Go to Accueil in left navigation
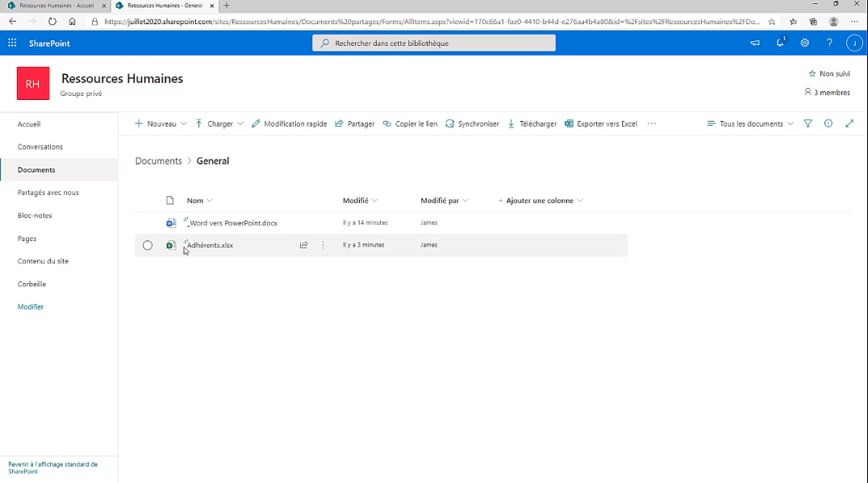The image size is (868, 483). [x=29, y=124]
